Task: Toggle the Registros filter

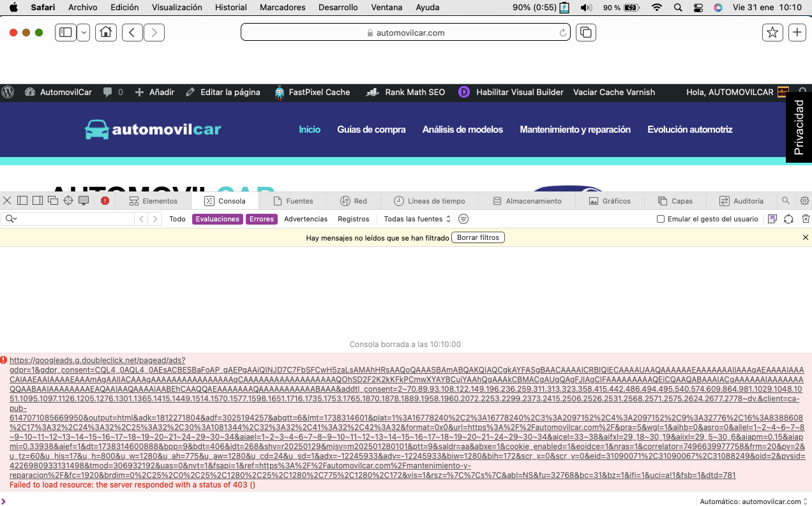Action: coord(354,219)
